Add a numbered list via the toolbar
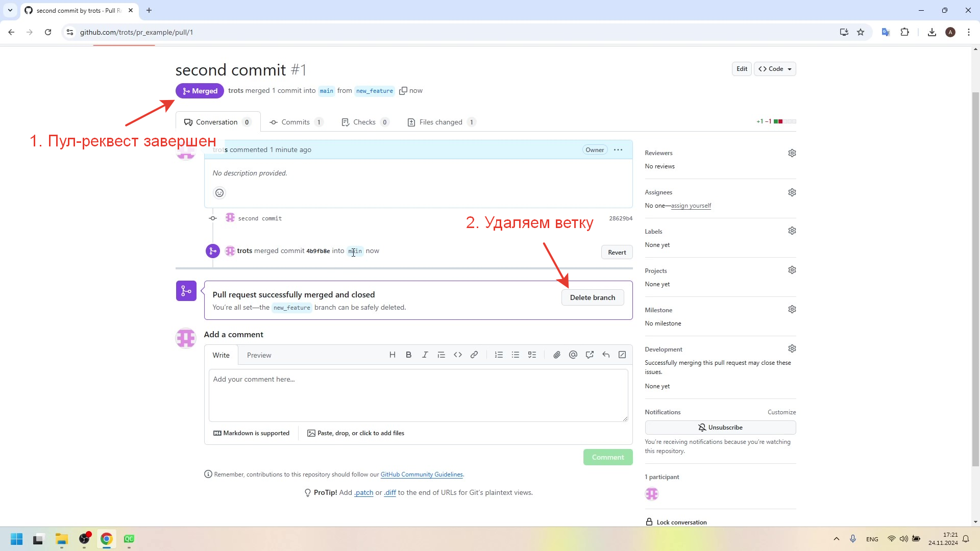 pyautogui.click(x=499, y=355)
